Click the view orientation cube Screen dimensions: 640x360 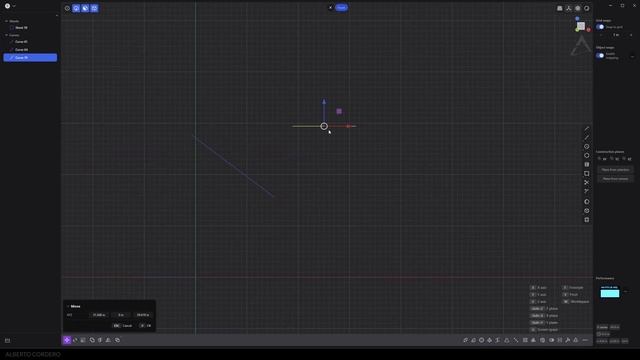click(581, 26)
